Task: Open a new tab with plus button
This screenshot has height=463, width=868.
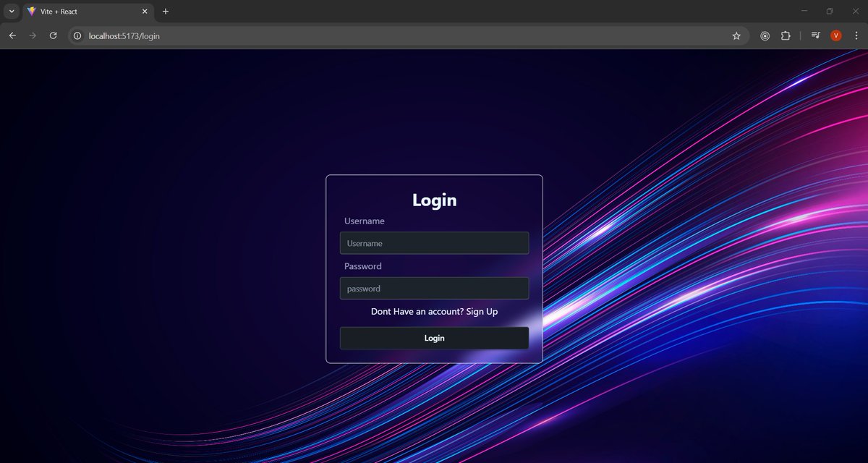Action: tap(166, 12)
